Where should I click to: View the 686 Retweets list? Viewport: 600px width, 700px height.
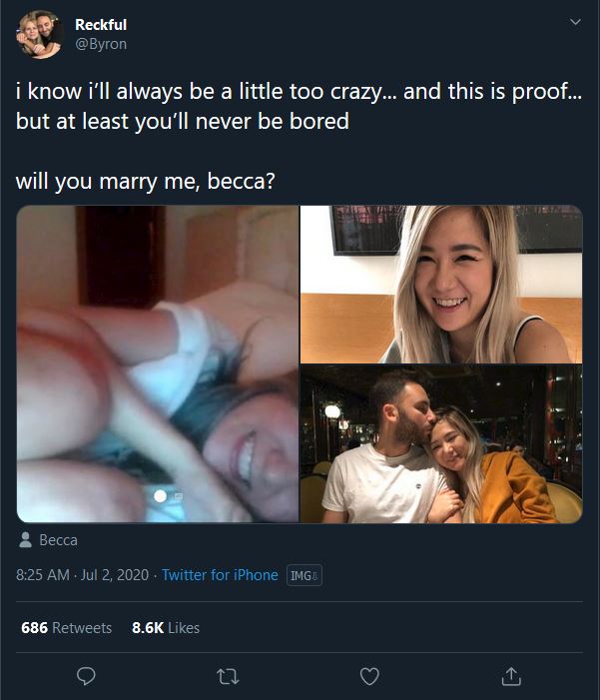pos(67,628)
